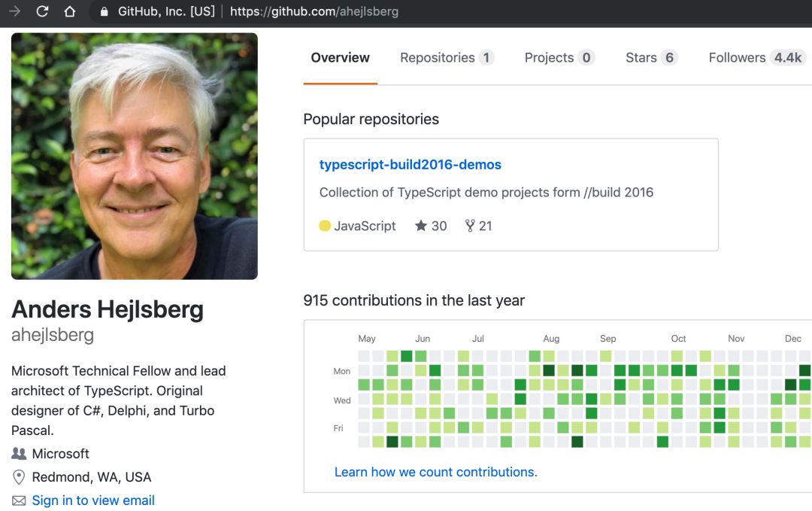Open Learn how we count contributions link

click(x=436, y=472)
